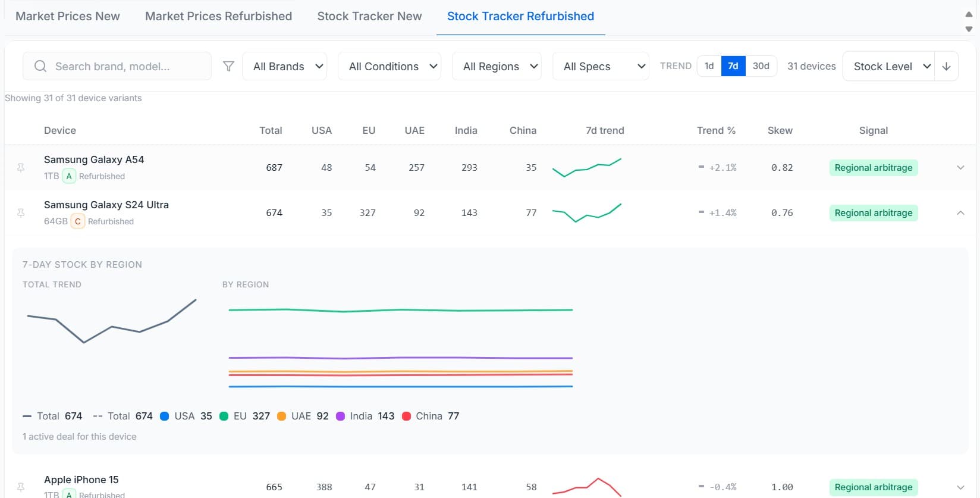The height and width of the screenshot is (498, 980).
Task: Open the All Brands dropdown
Action: 285,66
